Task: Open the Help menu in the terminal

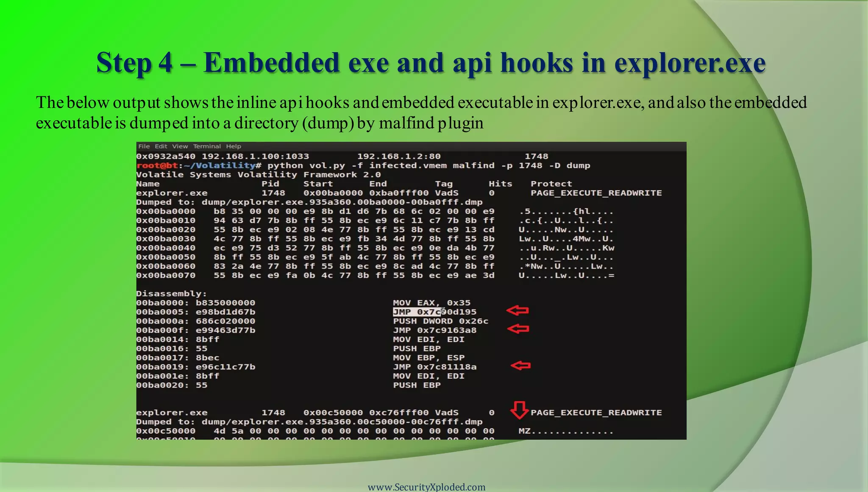Action: coord(234,146)
